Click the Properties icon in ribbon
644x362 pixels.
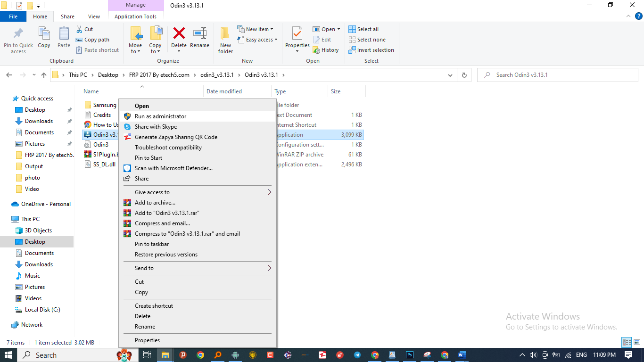pyautogui.click(x=297, y=34)
